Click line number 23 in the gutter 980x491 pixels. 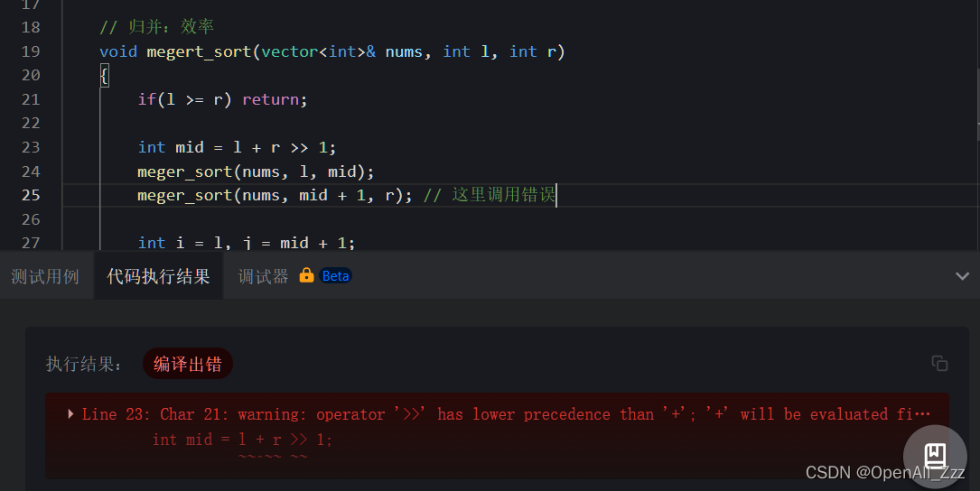[31, 147]
